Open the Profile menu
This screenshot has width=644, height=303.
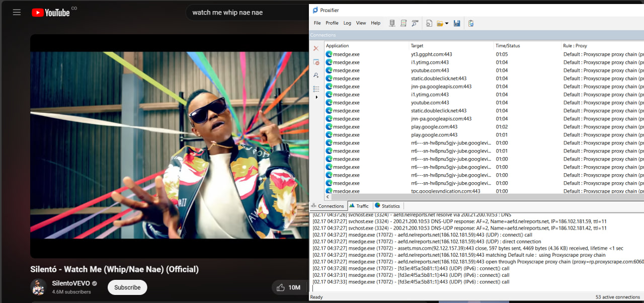[x=332, y=23]
